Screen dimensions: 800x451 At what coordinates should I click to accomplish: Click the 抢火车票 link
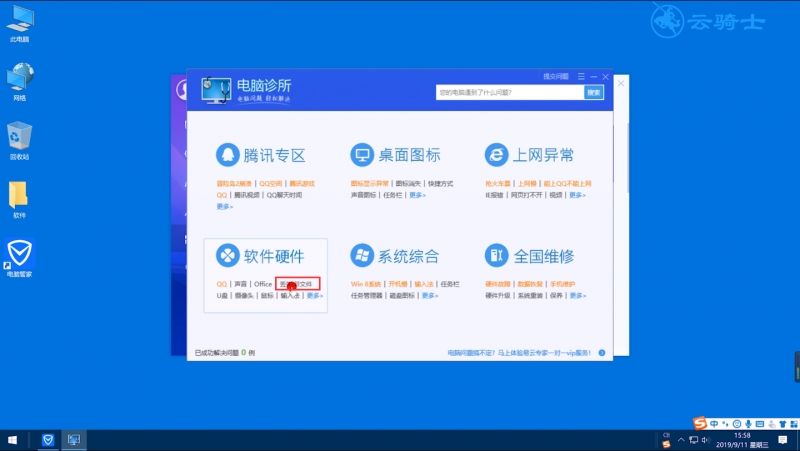[498, 184]
